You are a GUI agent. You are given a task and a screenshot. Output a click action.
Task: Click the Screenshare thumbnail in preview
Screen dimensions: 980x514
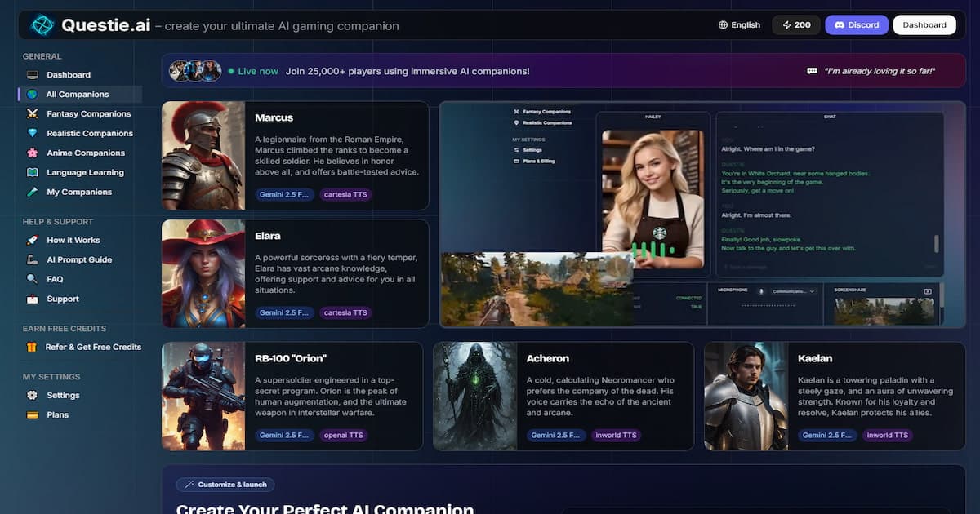point(884,312)
